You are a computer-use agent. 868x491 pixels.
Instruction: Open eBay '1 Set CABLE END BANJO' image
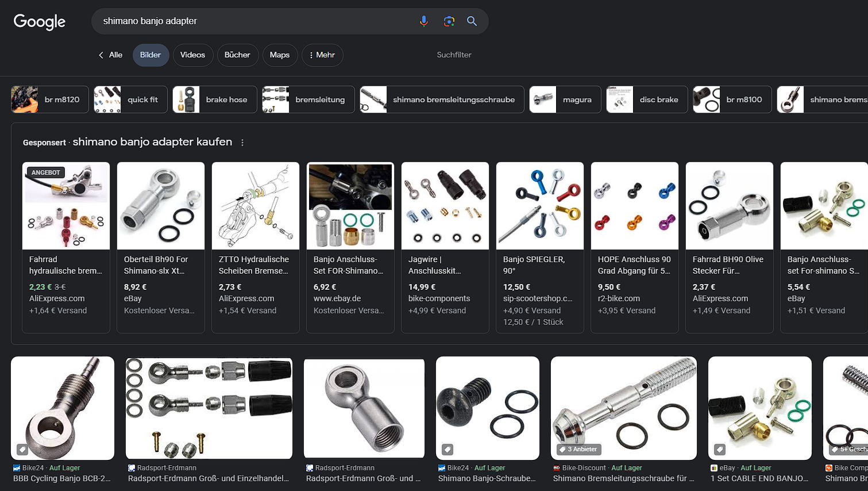760,408
